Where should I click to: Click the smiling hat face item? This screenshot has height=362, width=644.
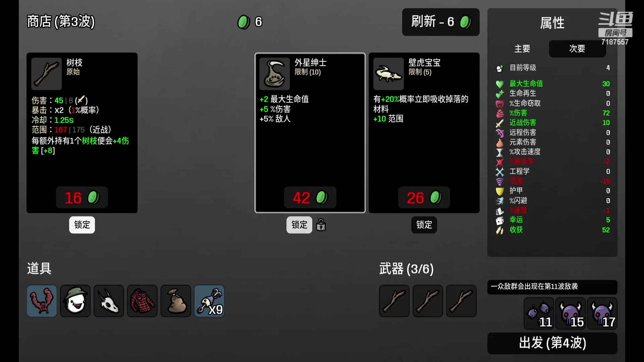[x=75, y=301]
